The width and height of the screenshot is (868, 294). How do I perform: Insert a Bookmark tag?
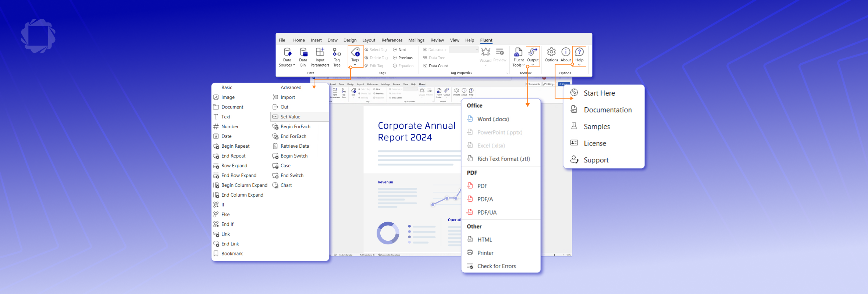(228, 254)
